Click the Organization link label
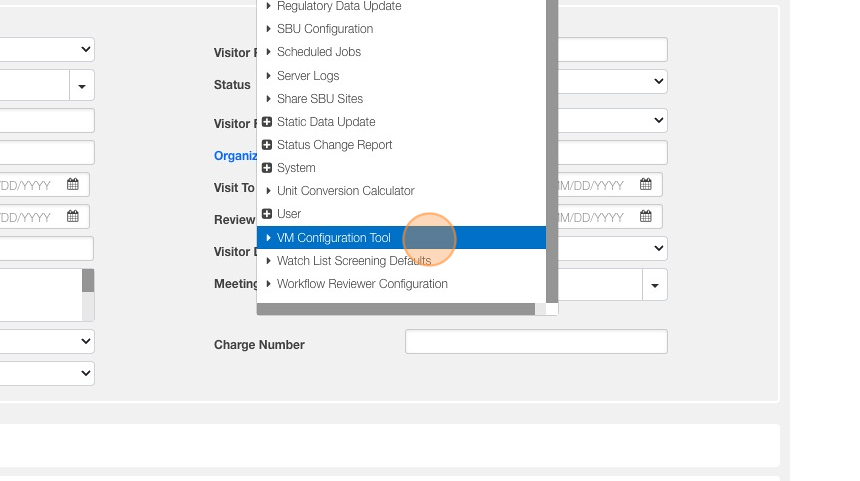Image resolution: width=860 pixels, height=481 pixels. coord(236,156)
